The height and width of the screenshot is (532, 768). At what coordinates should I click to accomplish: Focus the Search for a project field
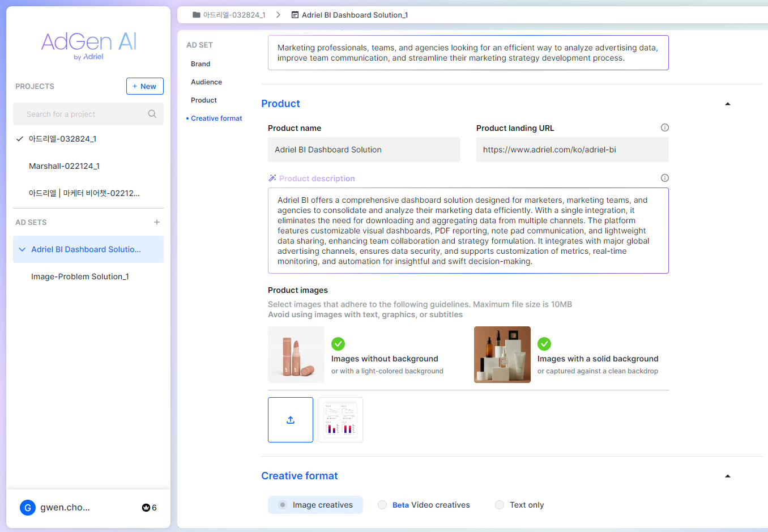click(88, 114)
